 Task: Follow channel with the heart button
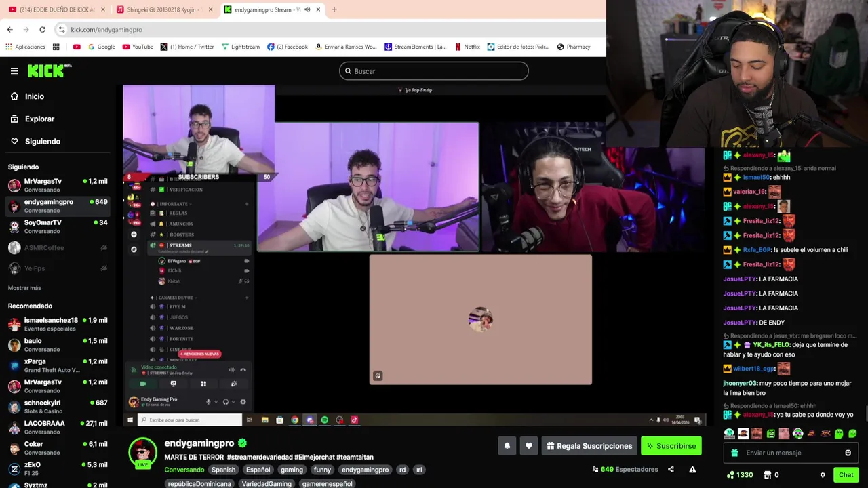(x=529, y=446)
